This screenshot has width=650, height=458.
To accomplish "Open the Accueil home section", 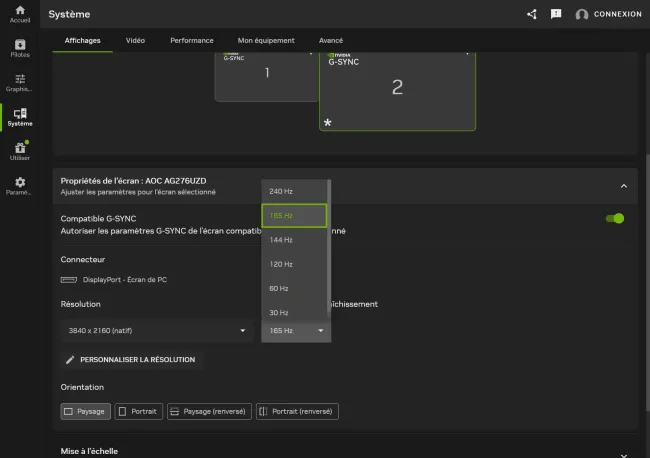I will 20,14.
